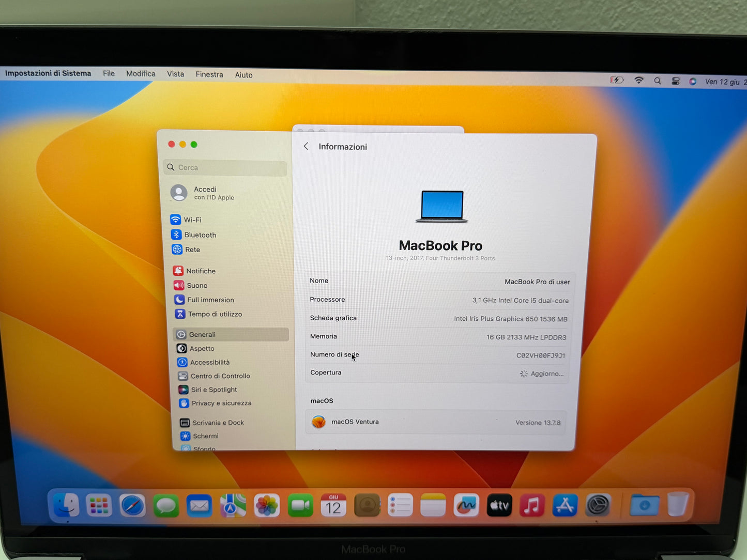Open App Store from the Dock

tap(565, 505)
